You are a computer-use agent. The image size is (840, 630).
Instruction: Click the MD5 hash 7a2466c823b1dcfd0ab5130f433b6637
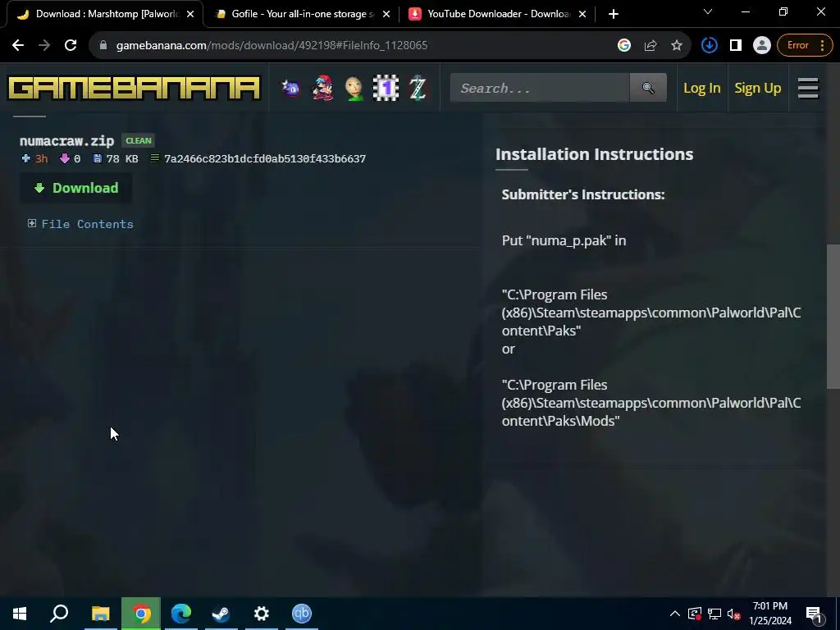(x=265, y=159)
